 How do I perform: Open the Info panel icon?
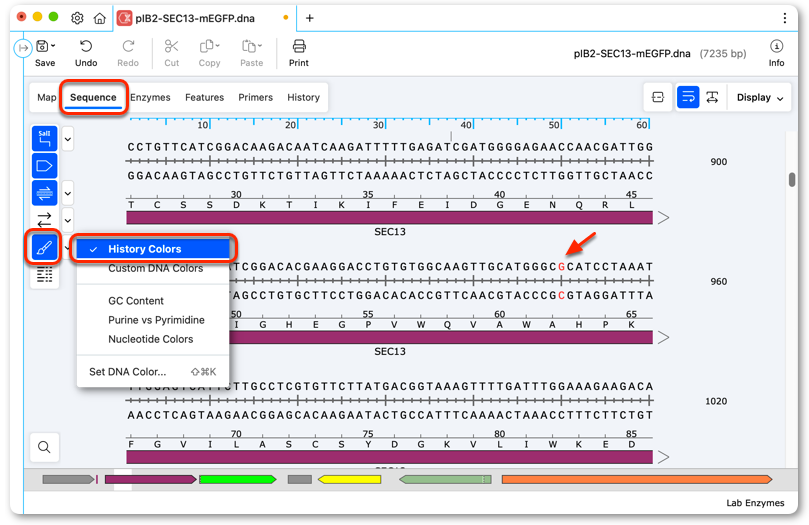tap(776, 46)
